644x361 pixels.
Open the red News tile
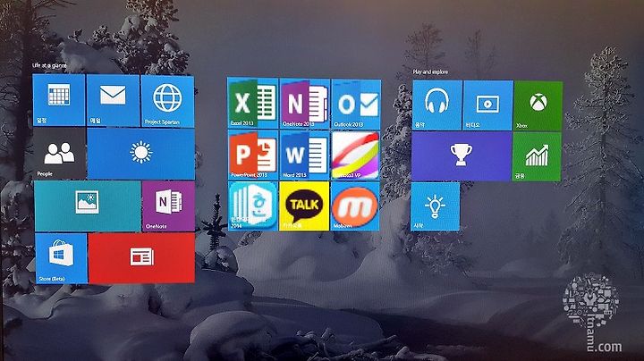point(141,258)
